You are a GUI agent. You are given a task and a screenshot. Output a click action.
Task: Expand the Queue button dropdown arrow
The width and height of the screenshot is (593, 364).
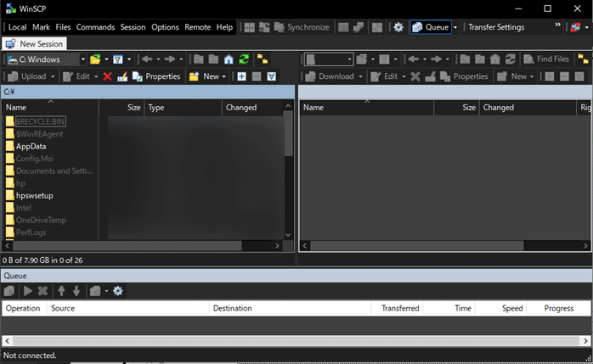pyautogui.click(x=455, y=27)
